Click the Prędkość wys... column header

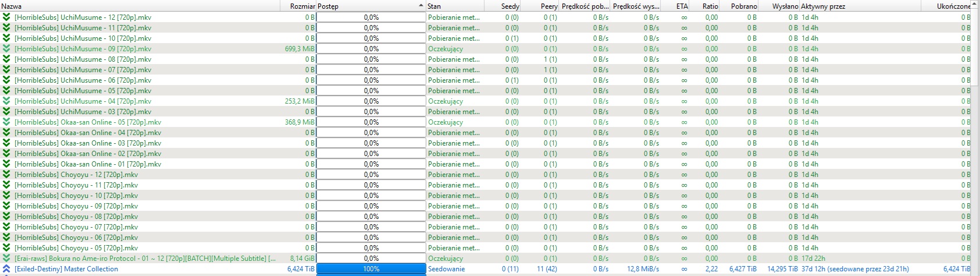click(636, 6)
